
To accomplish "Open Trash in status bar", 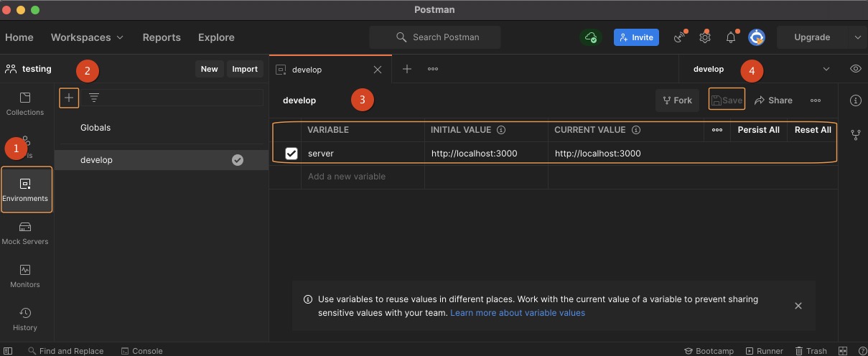I will [811, 351].
